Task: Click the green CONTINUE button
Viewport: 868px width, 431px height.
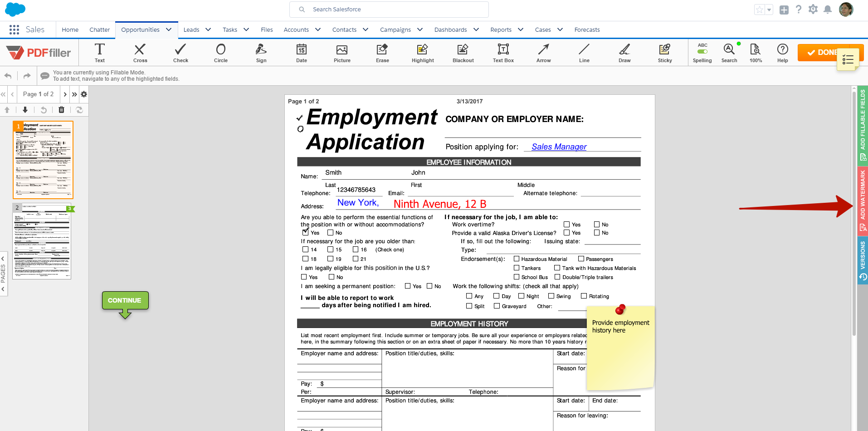Action: (125, 300)
